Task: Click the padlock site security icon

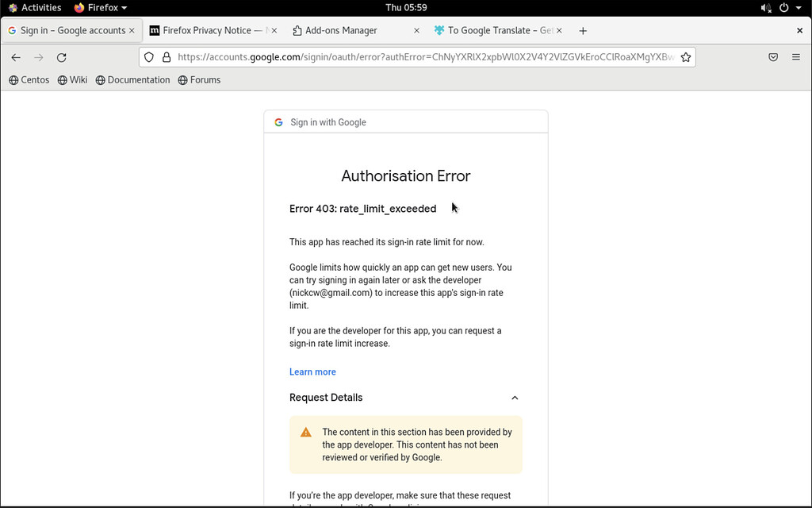Action: pos(166,56)
